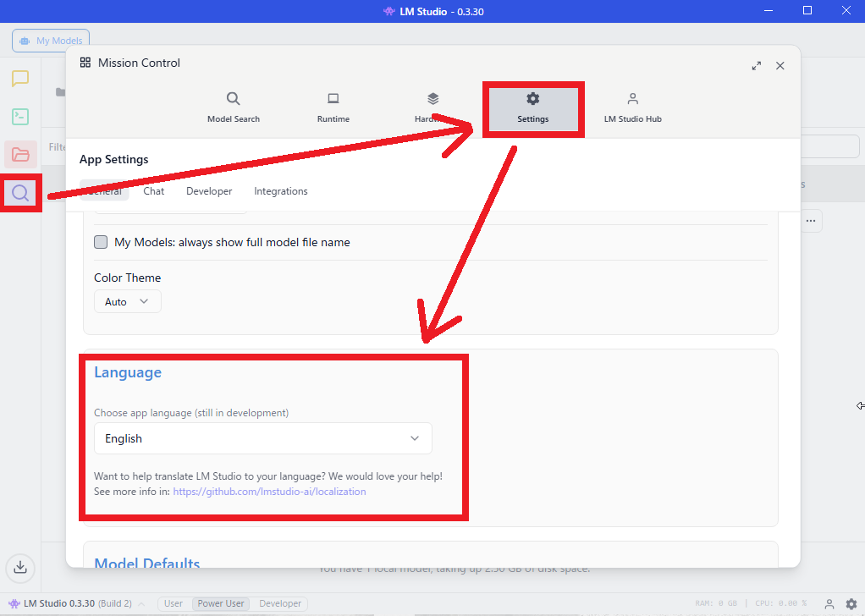The width and height of the screenshot is (865, 616).
Task: Select the Integrations settings tab
Action: pos(281,191)
